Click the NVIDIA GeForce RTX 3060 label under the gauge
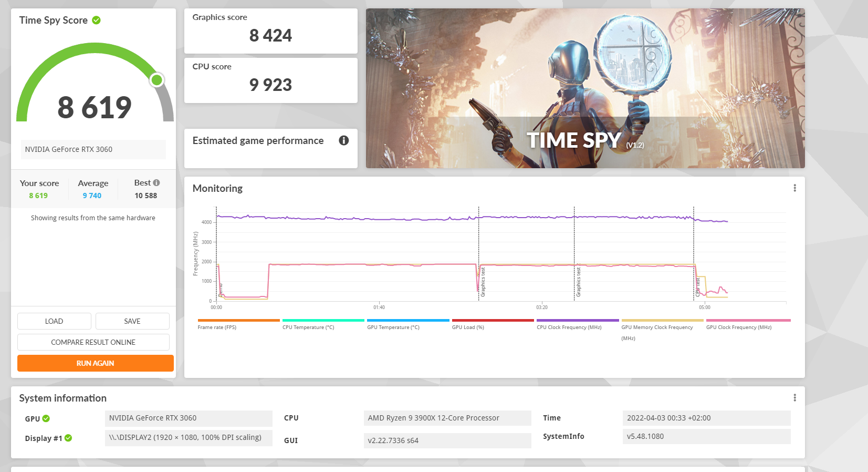The image size is (868, 472). (93, 149)
